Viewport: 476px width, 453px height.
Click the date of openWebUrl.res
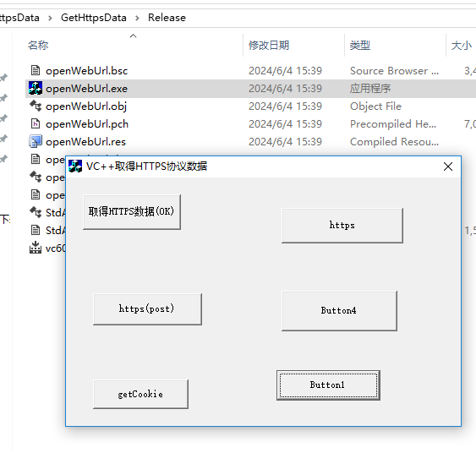285,142
